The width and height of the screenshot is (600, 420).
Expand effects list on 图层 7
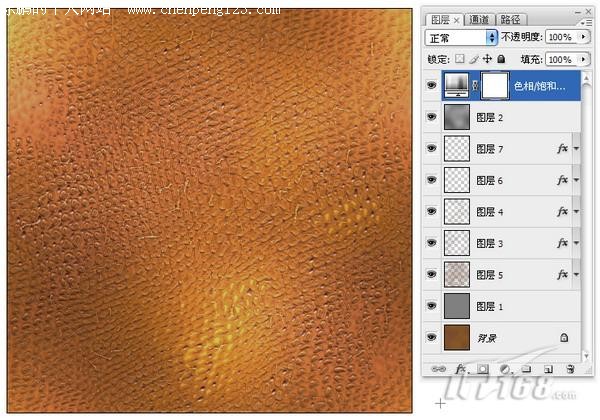(577, 148)
